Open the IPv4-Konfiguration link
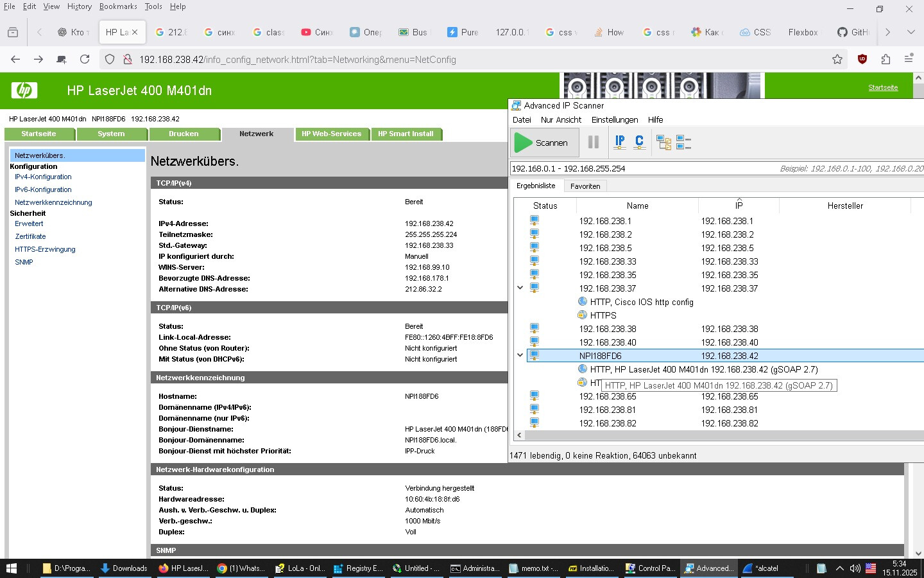The width and height of the screenshot is (924, 578). (x=43, y=177)
